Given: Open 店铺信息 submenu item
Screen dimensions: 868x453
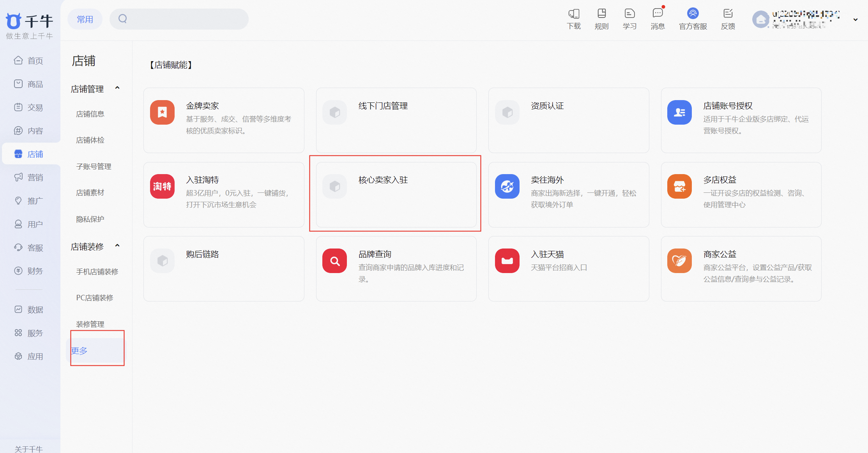Looking at the screenshot, I should pyautogui.click(x=90, y=114).
